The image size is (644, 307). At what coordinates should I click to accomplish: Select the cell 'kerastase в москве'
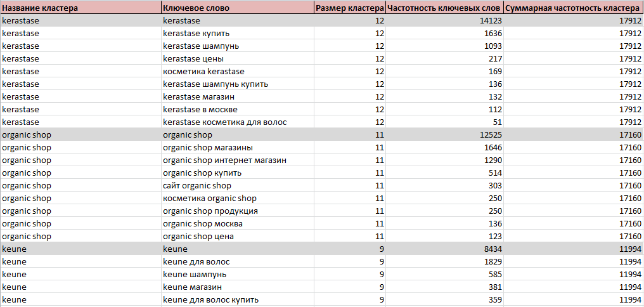tap(238, 110)
